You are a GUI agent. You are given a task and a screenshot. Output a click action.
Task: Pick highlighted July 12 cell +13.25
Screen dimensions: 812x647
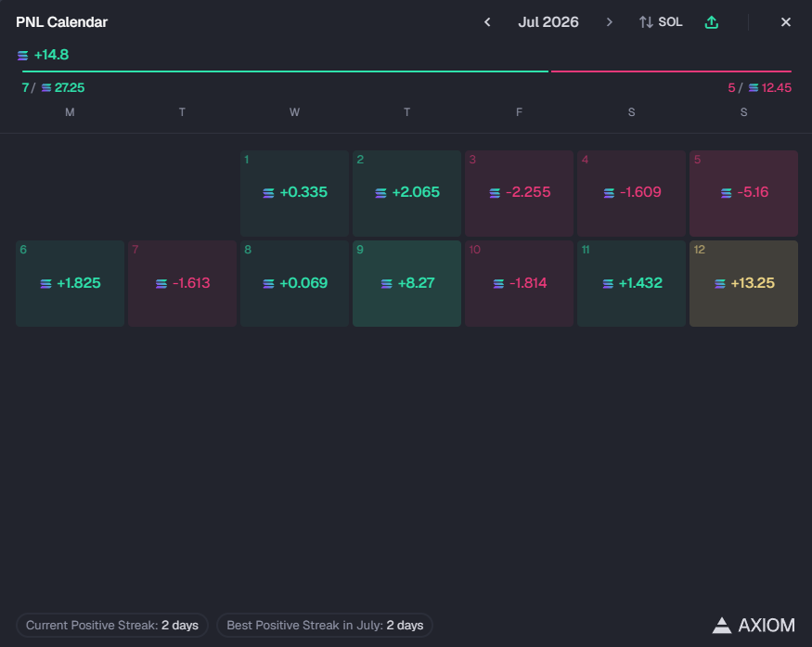click(743, 283)
